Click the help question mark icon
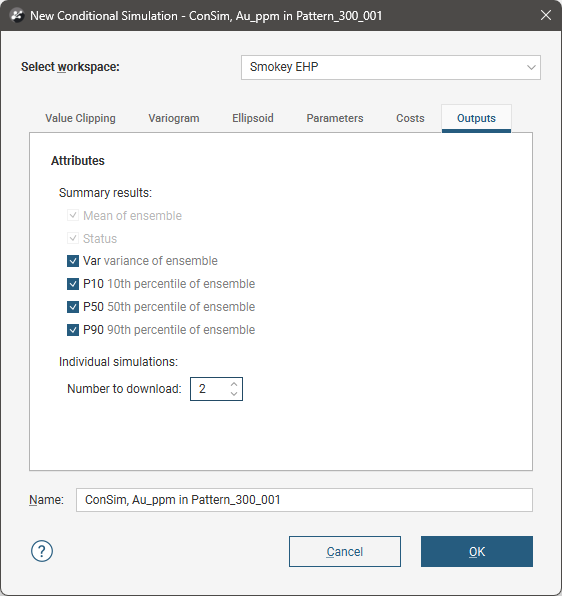The width and height of the screenshot is (562, 596). click(42, 551)
